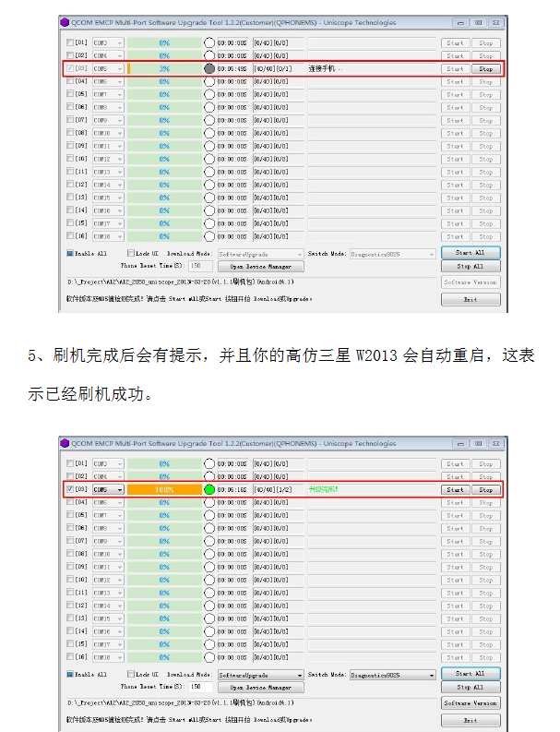Click Software Version button in lower window
560x732 pixels.
tap(471, 703)
